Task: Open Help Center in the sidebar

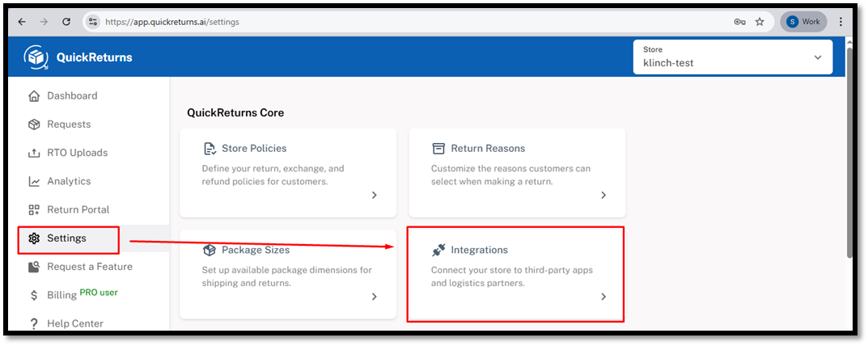Action: point(75,324)
